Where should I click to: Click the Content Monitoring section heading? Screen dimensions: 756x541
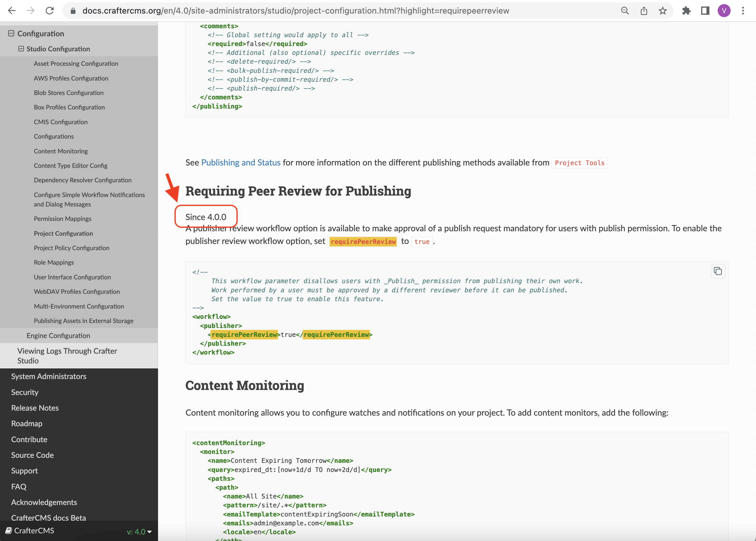coord(245,386)
